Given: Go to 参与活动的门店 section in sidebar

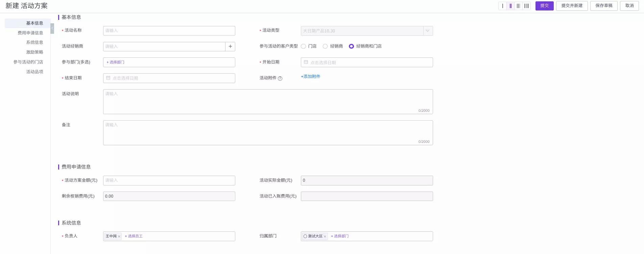Looking at the screenshot, I should coord(28,62).
